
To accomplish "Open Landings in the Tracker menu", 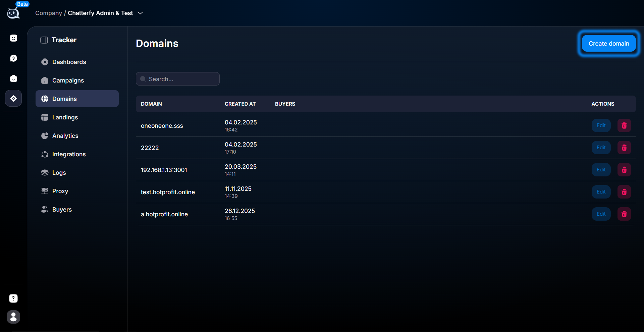I will [x=77, y=117].
